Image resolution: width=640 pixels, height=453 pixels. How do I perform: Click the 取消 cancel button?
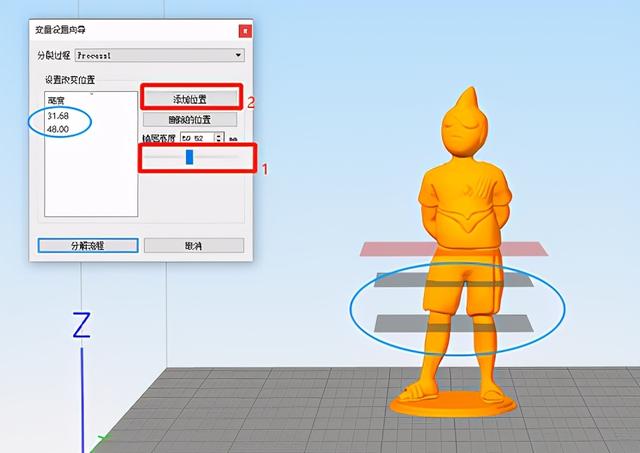click(x=194, y=246)
